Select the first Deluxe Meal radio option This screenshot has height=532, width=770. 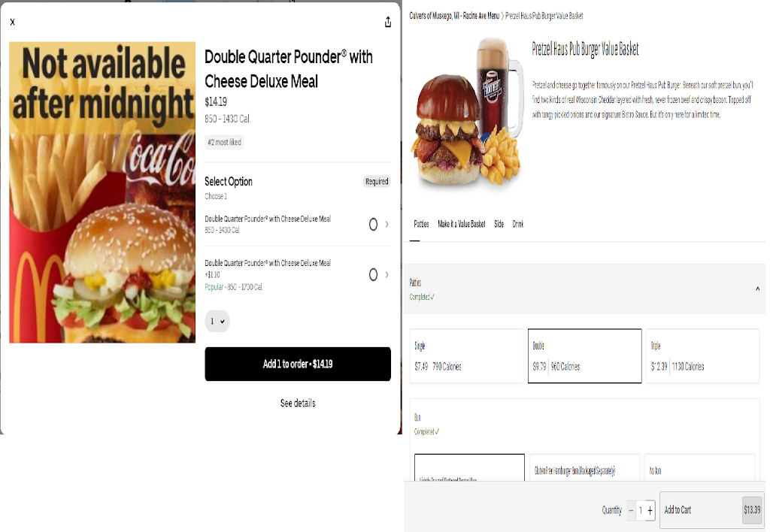[x=373, y=224]
